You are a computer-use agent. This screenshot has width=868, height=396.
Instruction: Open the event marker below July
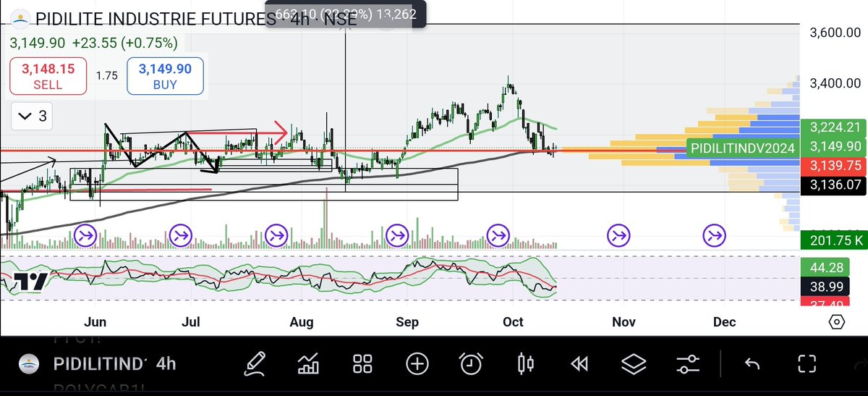click(180, 235)
